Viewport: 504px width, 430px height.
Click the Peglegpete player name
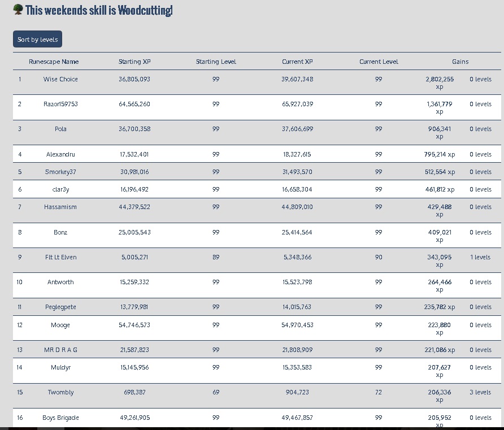pos(60,307)
